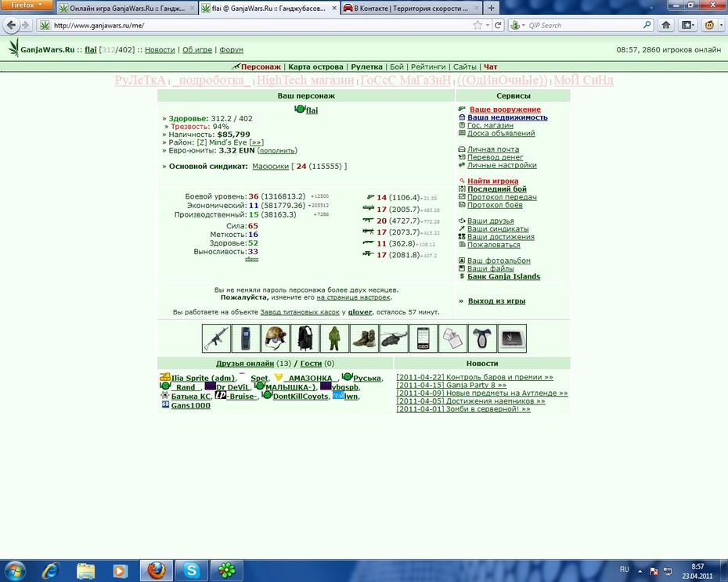Open friend DontKillCoyots profile
728x582 pixels.
pos(301,397)
